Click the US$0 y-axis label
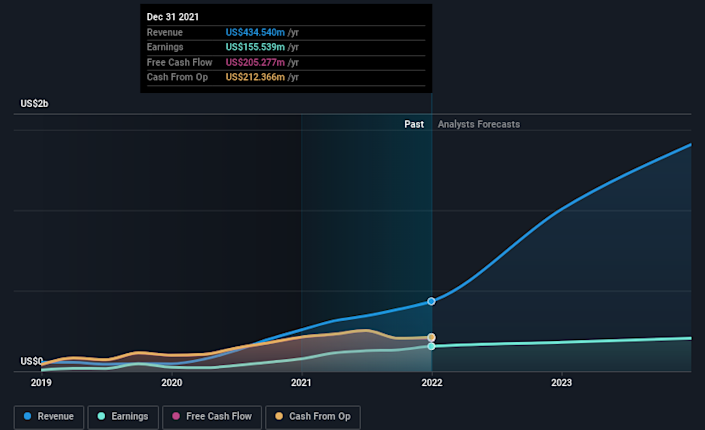Screen dimensions: 705x430 pos(32,361)
